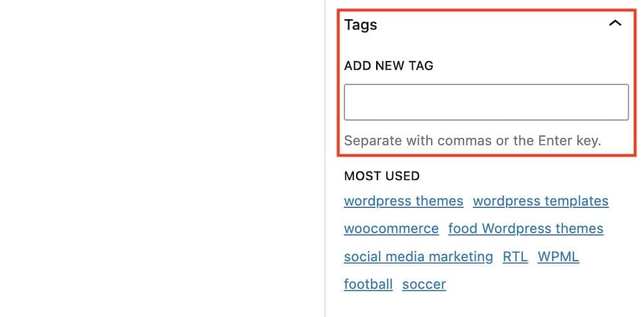Screen dimensions: 644x317
Task: Click the 'Separate with commas' help text
Action: pyautogui.click(x=472, y=141)
